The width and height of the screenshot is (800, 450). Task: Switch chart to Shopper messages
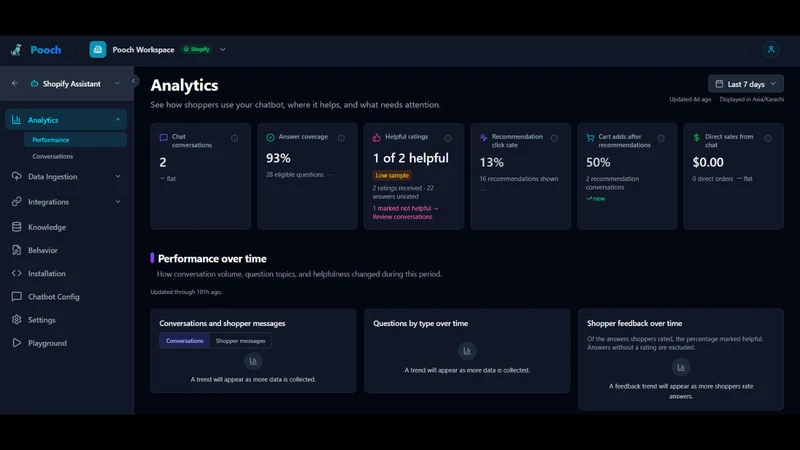(240, 341)
